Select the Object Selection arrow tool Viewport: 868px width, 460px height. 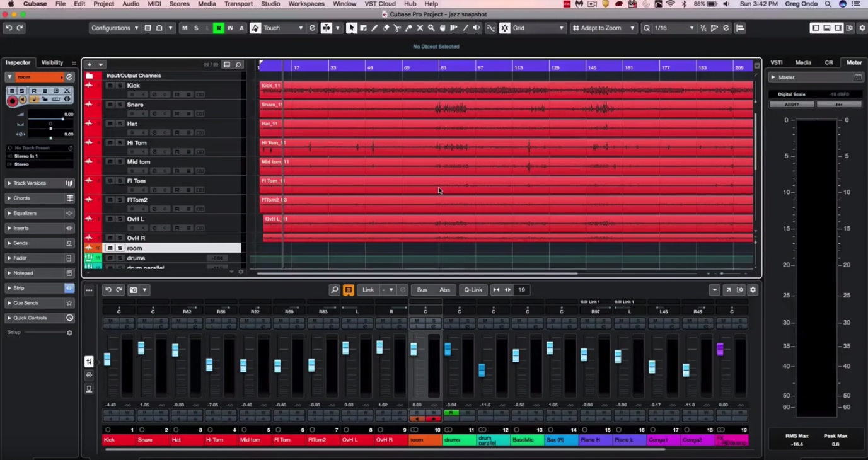coord(351,28)
